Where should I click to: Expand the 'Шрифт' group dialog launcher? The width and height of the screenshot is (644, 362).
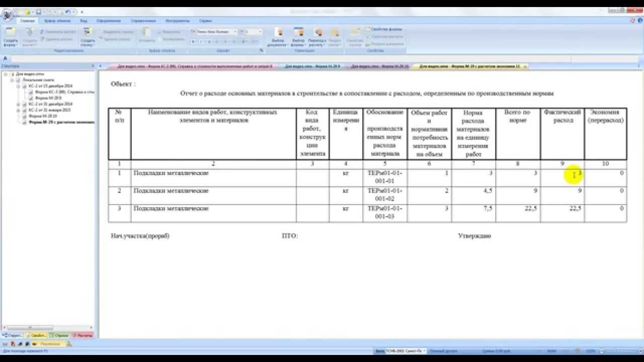tap(261, 51)
